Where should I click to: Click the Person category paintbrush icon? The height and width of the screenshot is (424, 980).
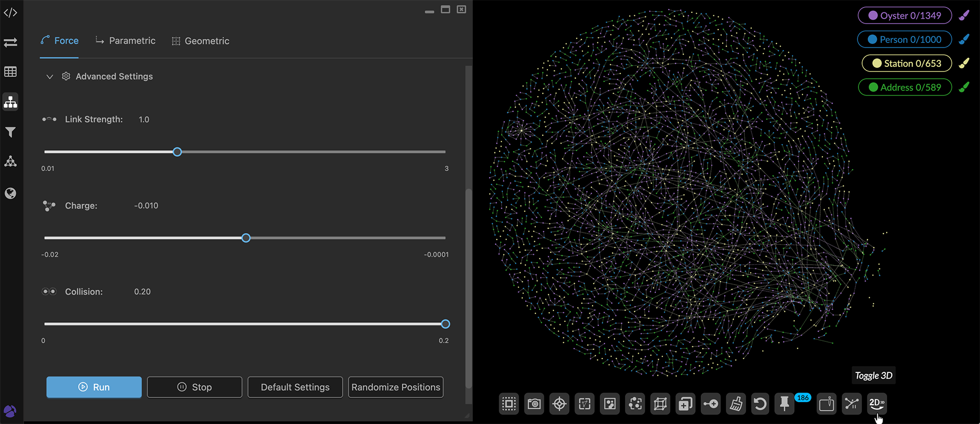964,39
